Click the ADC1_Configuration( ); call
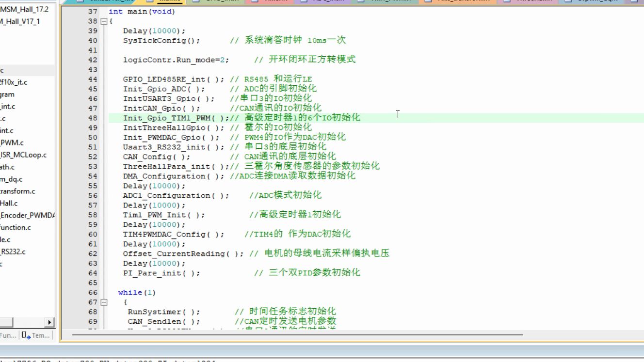The height and width of the screenshot is (362, 644). pos(176,196)
